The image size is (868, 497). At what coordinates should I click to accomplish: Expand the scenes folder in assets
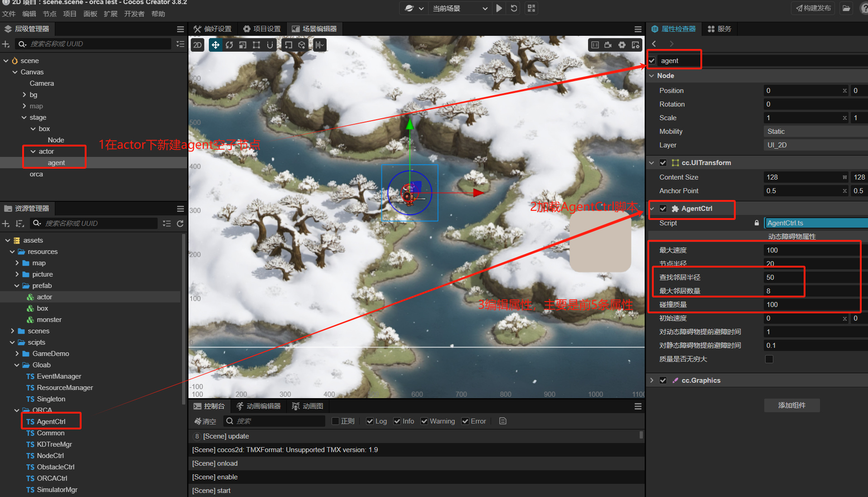point(12,331)
